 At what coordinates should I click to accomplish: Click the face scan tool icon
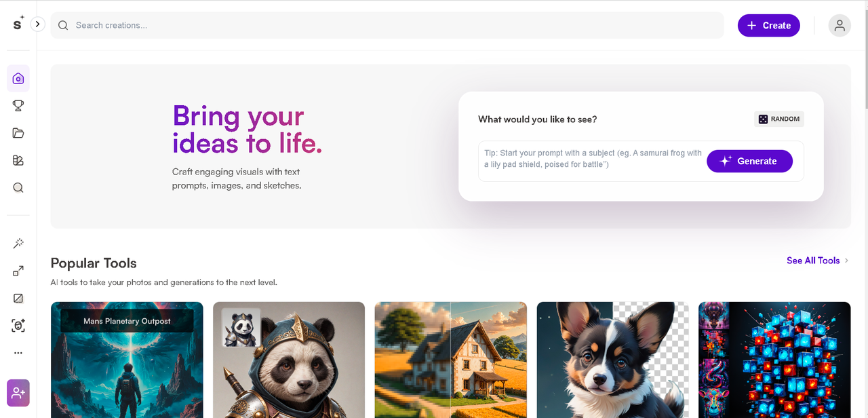coord(18,326)
